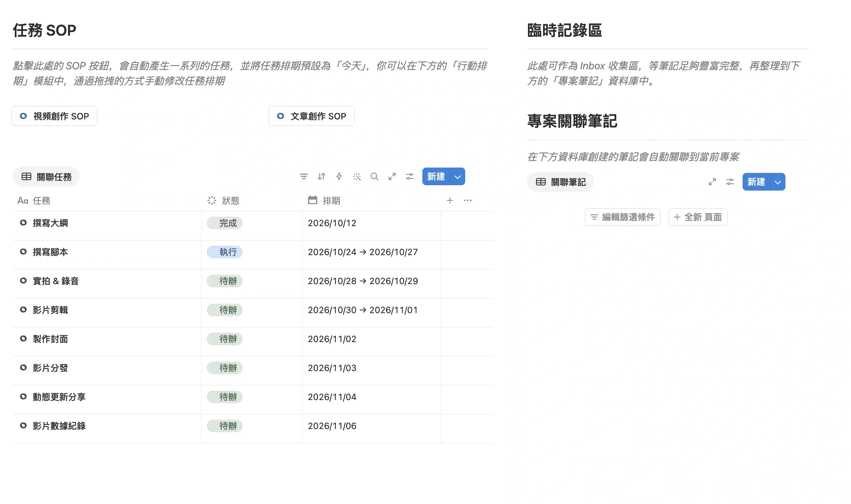Open the 影片分發 task title
This screenshot has height=504, width=851.
[x=50, y=368]
